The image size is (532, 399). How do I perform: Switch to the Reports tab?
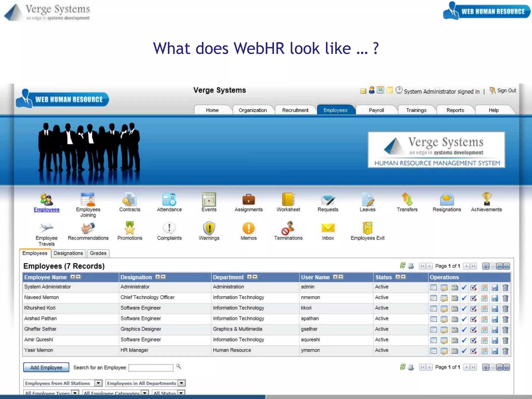[455, 110]
